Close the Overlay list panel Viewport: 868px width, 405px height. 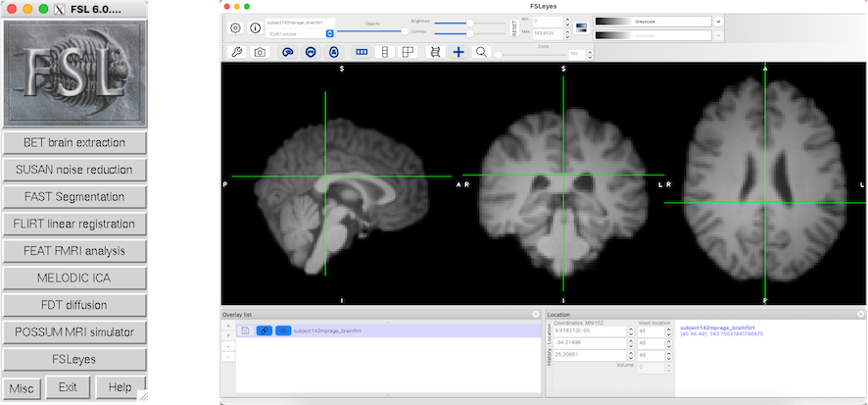pyautogui.click(x=535, y=314)
